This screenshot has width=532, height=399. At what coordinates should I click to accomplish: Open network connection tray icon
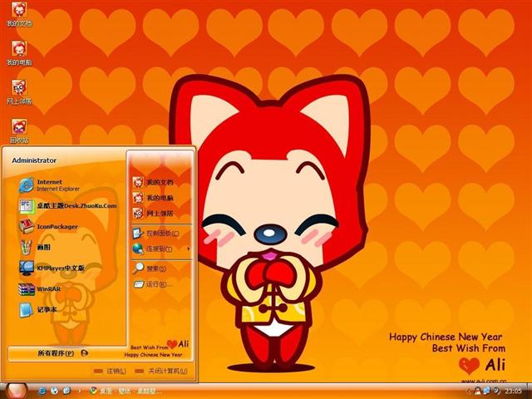tap(486, 392)
